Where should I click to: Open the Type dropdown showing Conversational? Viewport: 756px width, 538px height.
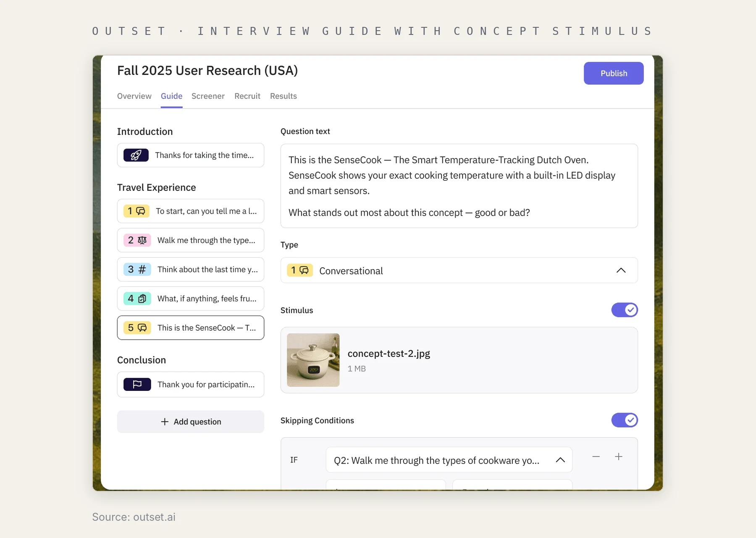[459, 270]
